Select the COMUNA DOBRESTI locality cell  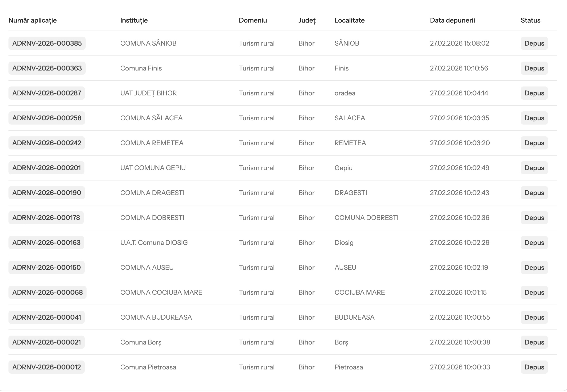(x=366, y=218)
